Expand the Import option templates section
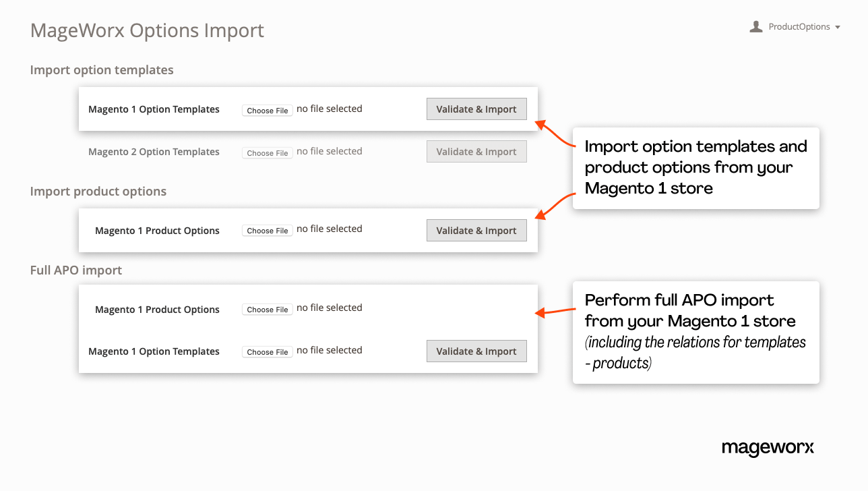Screen dimensions: 868x491 point(101,69)
